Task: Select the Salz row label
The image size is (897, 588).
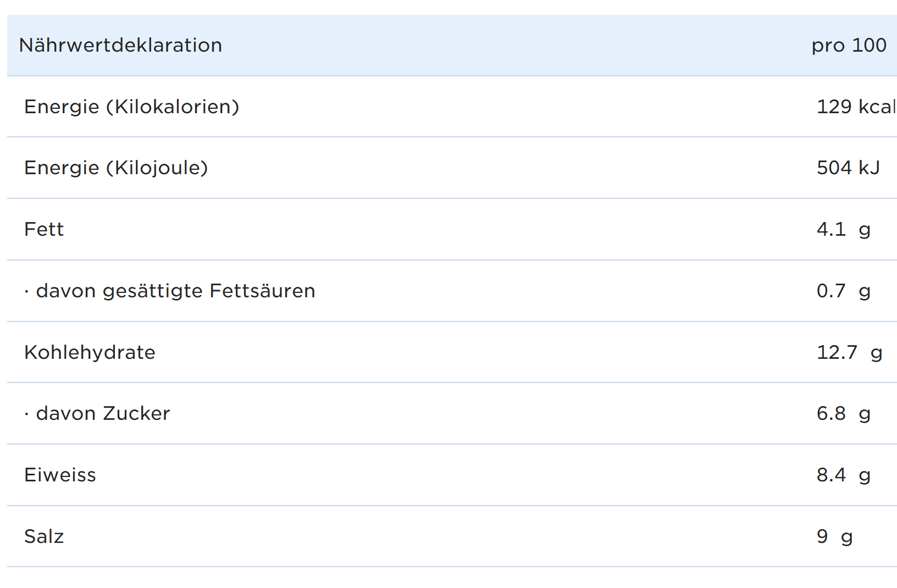Action: [x=44, y=536]
